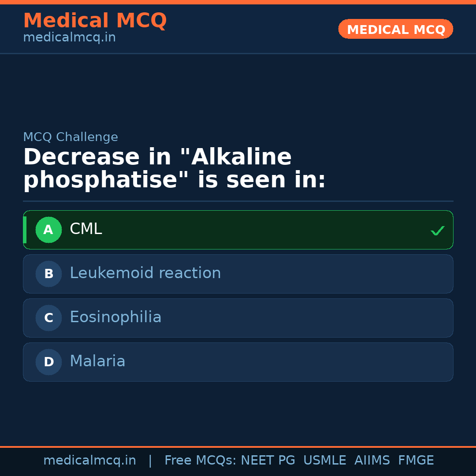
Task: Click the Free MCQs footer text
Action: click(x=201, y=461)
